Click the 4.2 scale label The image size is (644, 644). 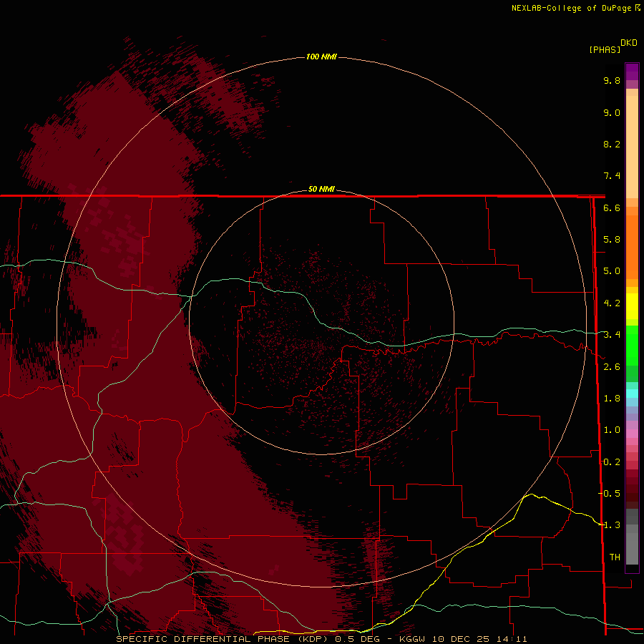612,303
